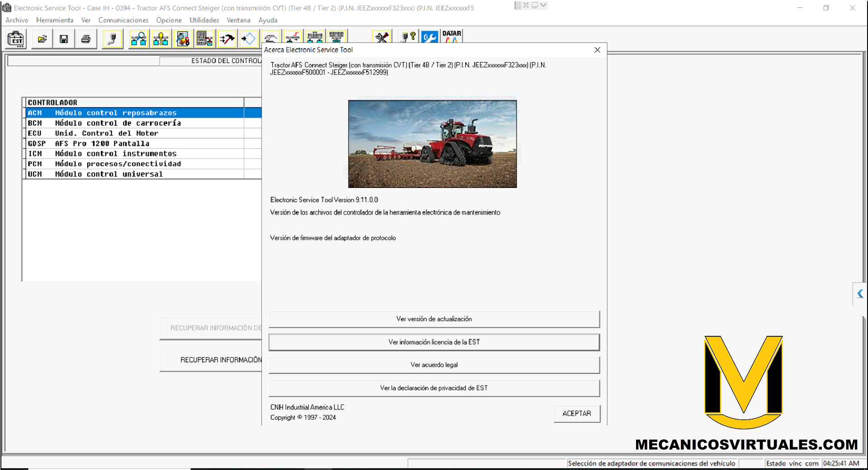
Task: Print using the printer toolbar icon
Action: pos(86,39)
